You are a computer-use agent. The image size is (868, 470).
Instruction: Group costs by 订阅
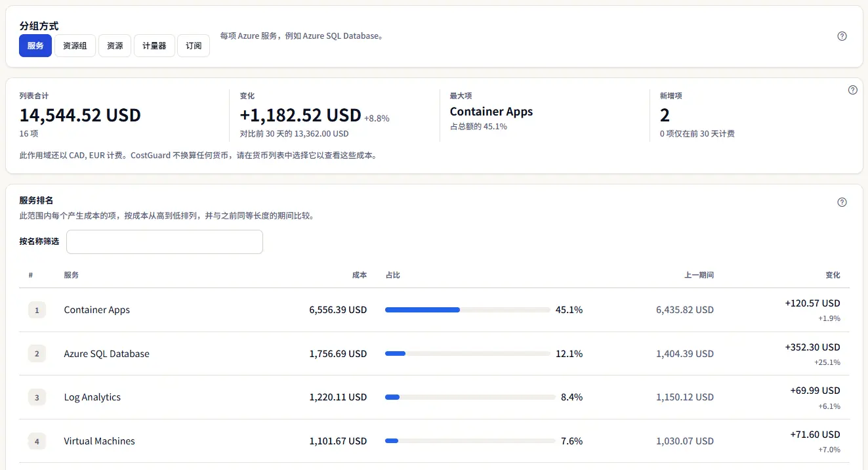coord(194,46)
